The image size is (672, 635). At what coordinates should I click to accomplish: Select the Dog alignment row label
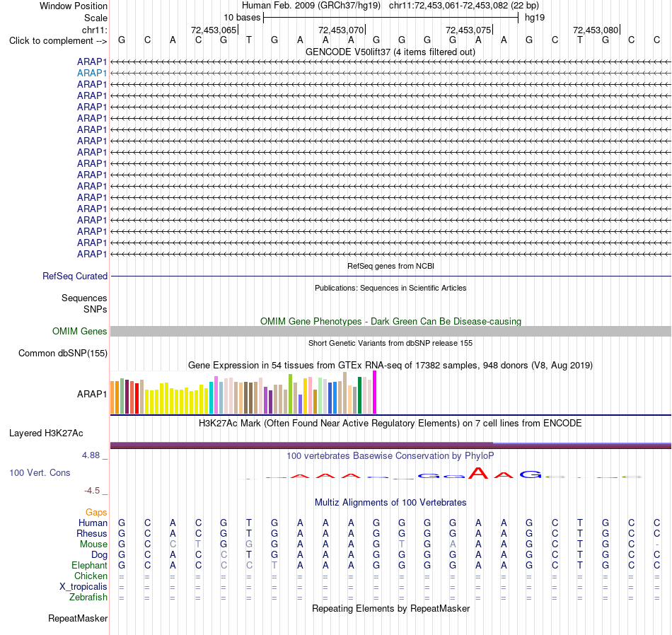tap(99, 555)
